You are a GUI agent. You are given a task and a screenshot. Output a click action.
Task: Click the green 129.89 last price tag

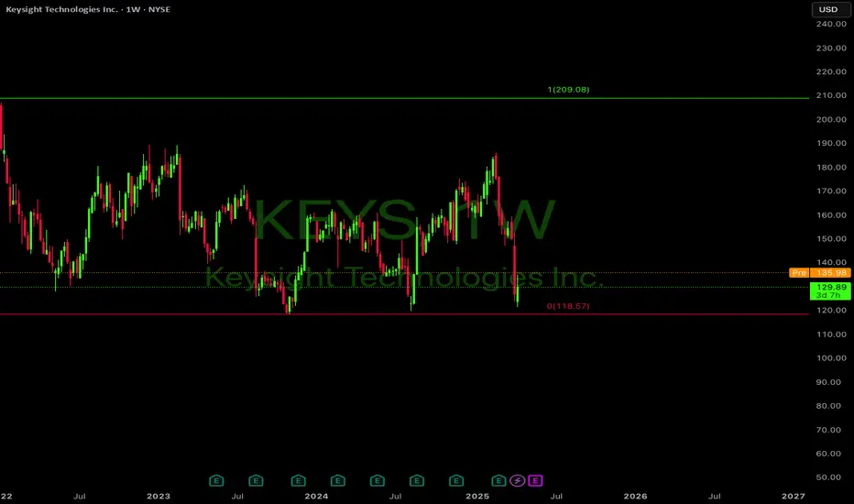pyautogui.click(x=830, y=291)
